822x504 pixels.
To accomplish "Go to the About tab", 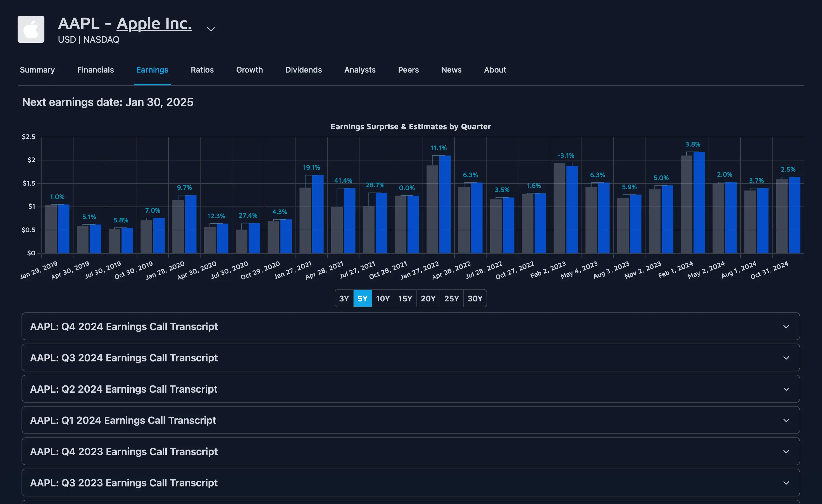I will (x=495, y=70).
